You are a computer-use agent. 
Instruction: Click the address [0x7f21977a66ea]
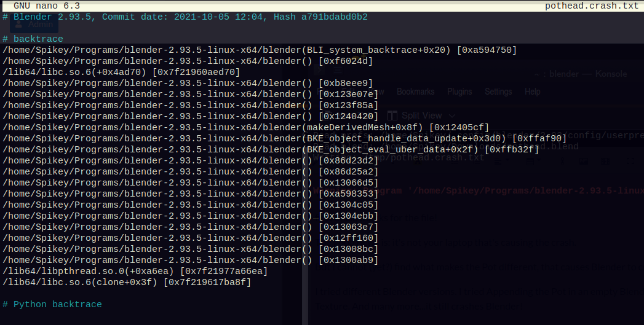[x=224, y=272]
